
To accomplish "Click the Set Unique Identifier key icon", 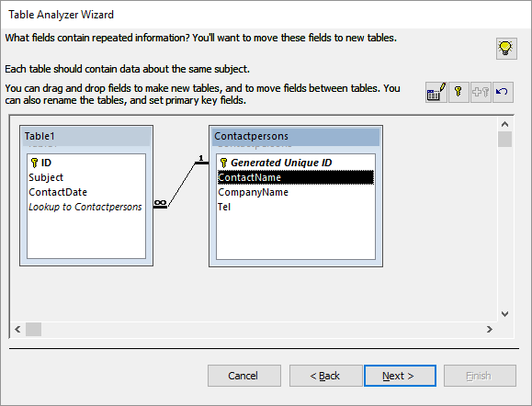I will point(458,92).
